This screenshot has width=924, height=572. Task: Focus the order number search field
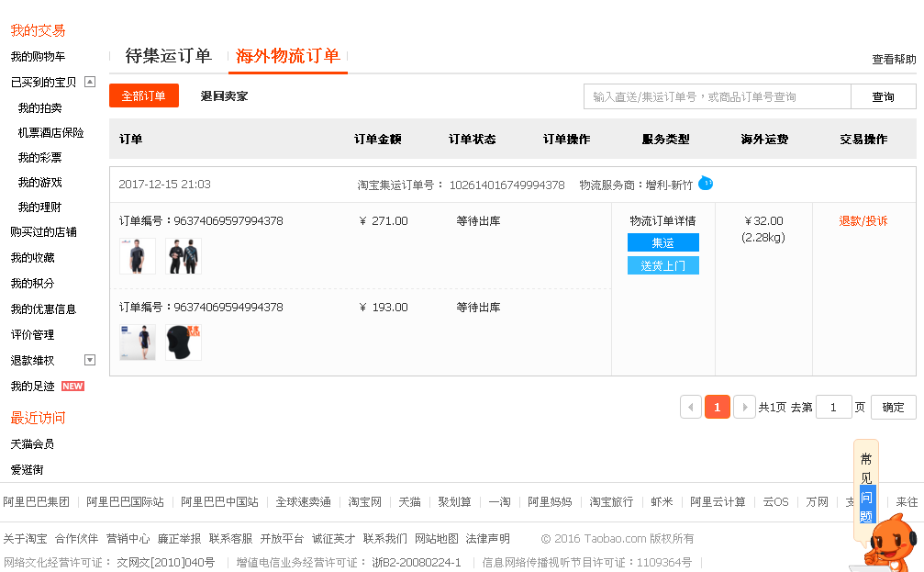pyautogui.click(x=718, y=96)
